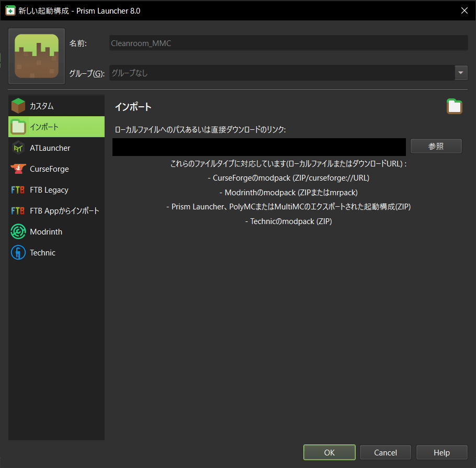Expand the グループ dropdown arrow
This screenshot has height=468, width=476.
pyautogui.click(x=461, y=73)
